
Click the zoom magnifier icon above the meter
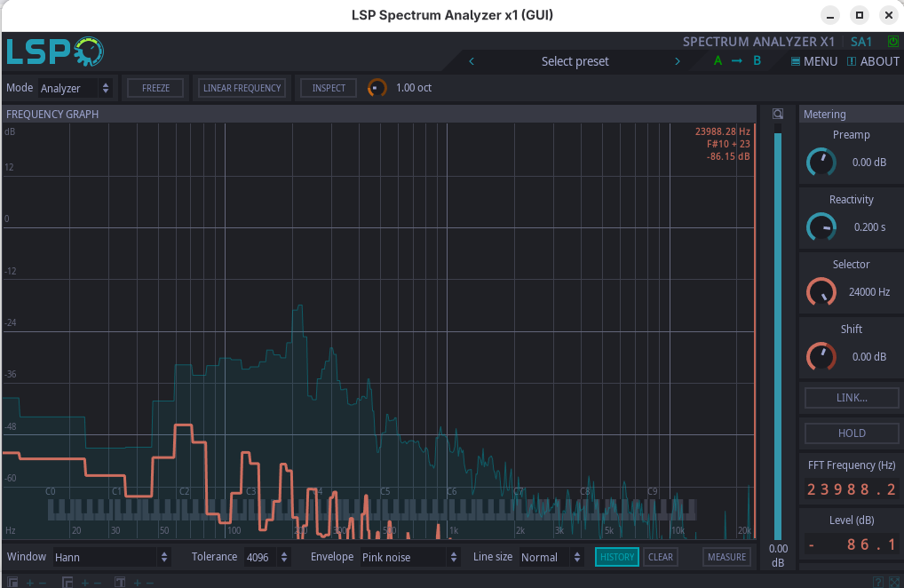coord(778,115)
